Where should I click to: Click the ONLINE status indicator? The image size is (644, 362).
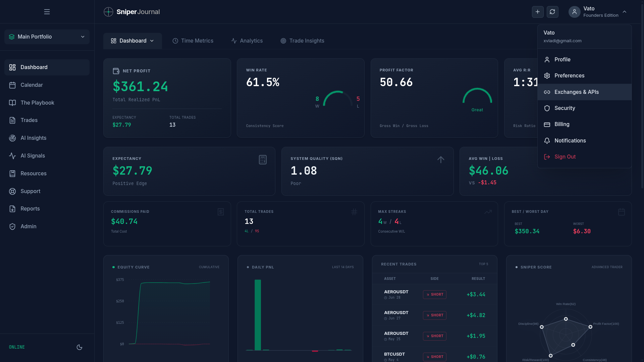click(17, 347)
